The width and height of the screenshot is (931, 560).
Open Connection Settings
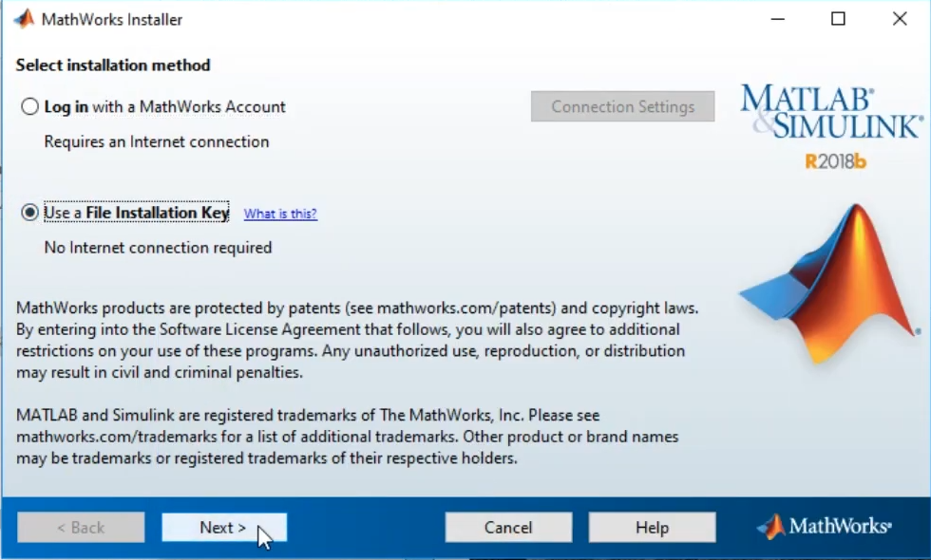622,107
